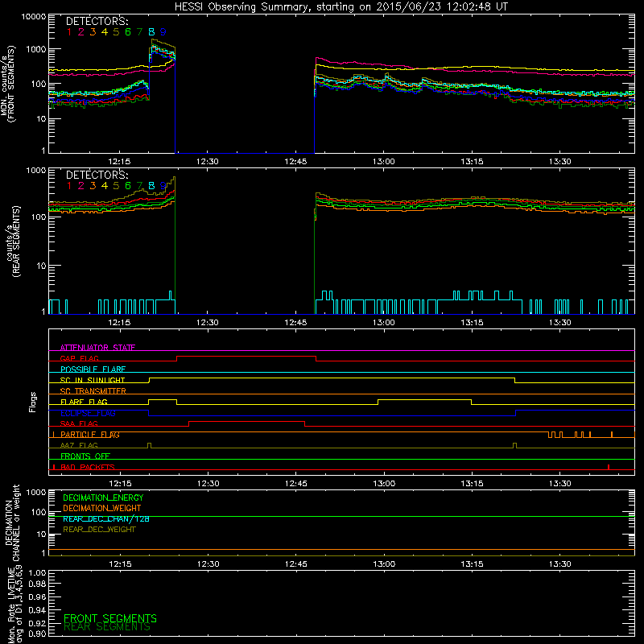Click red detector 1 in rear segments legend
The image size is (644, 644).
click(x=69, y=186)
